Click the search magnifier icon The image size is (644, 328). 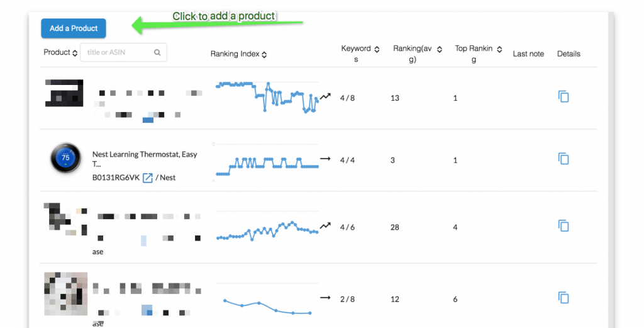click(x=157, y=53)
